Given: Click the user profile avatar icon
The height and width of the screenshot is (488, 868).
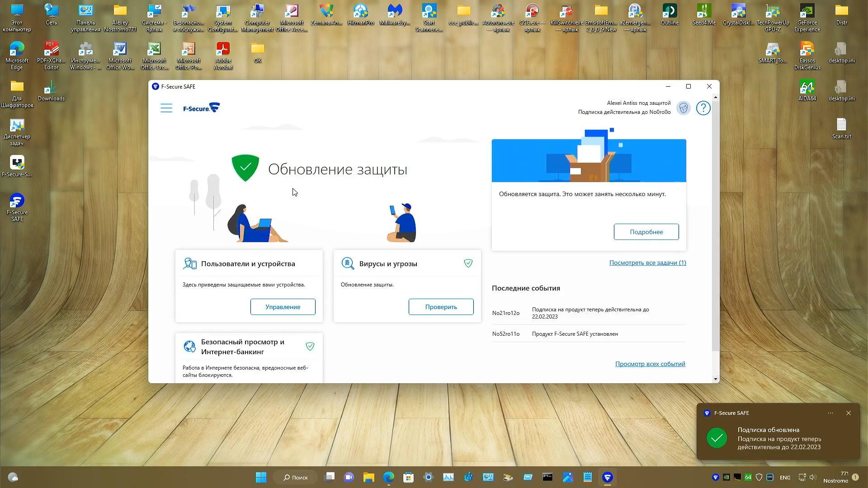Looking at the screenshot, I should click(x=683, y=108).
